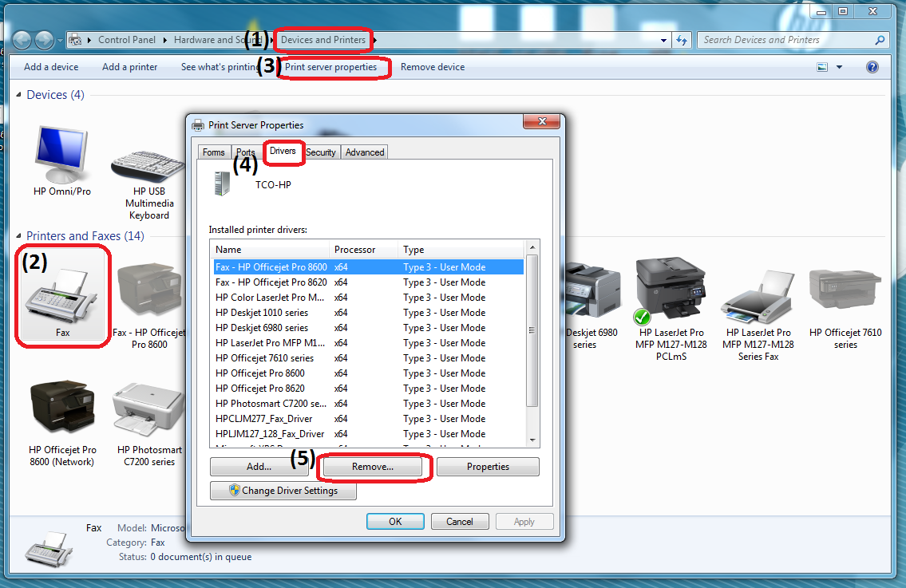906x588 pixels.
Task: Switch to the Ports tab
Action: (246, 152)
